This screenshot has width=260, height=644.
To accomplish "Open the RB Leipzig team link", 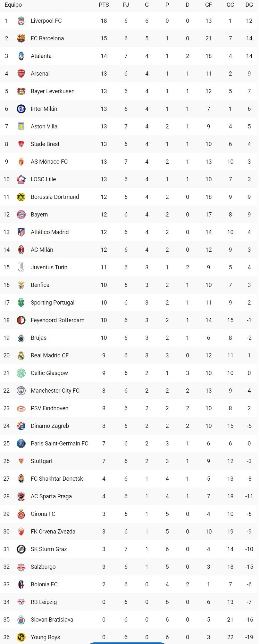I will point(44,602).
